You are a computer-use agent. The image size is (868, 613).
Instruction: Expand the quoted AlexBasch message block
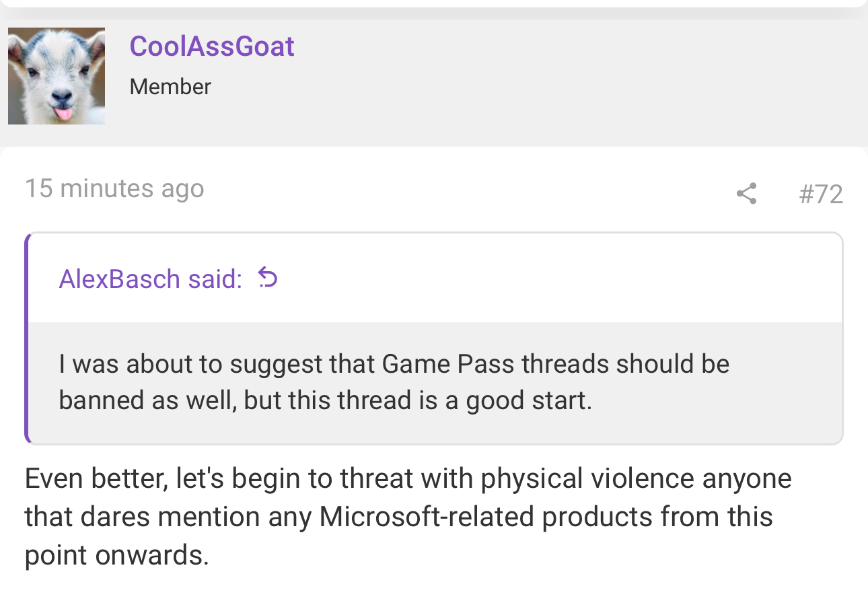[435, 382]
